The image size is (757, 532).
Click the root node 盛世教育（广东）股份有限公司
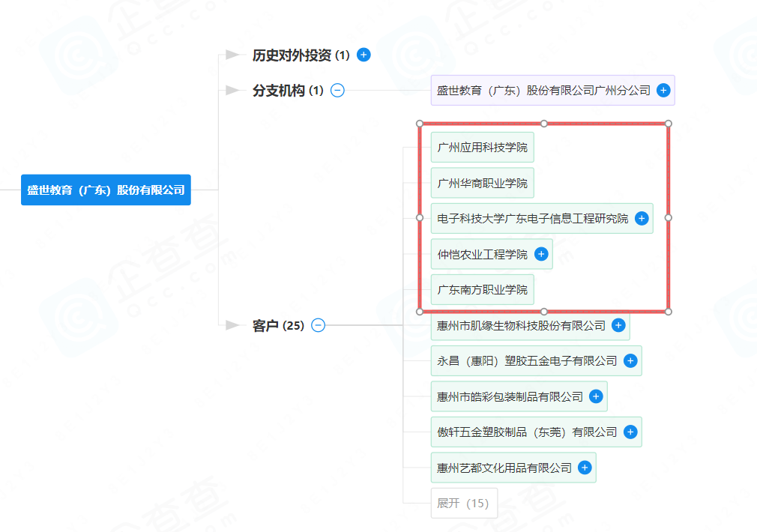[x=106, y=190]
